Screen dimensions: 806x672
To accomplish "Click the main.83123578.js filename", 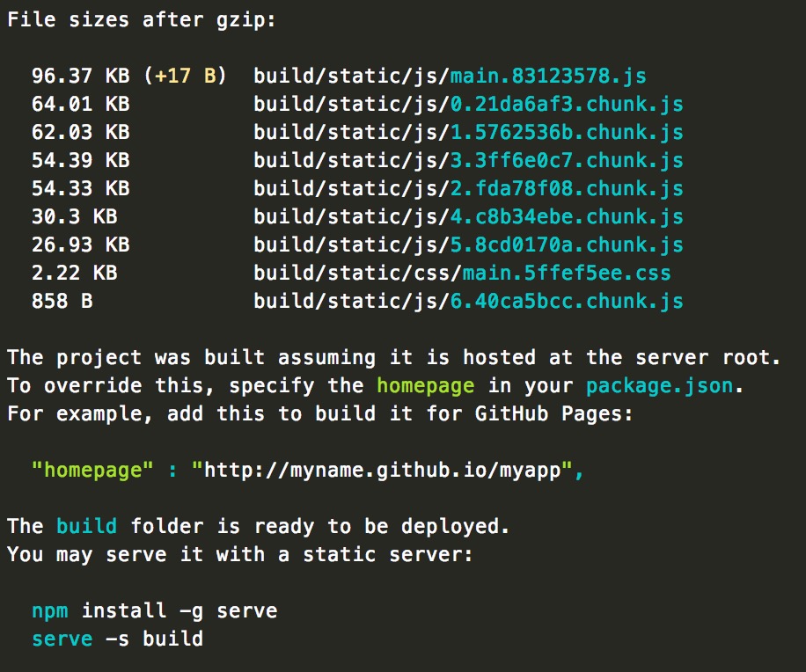I will 548,76.
